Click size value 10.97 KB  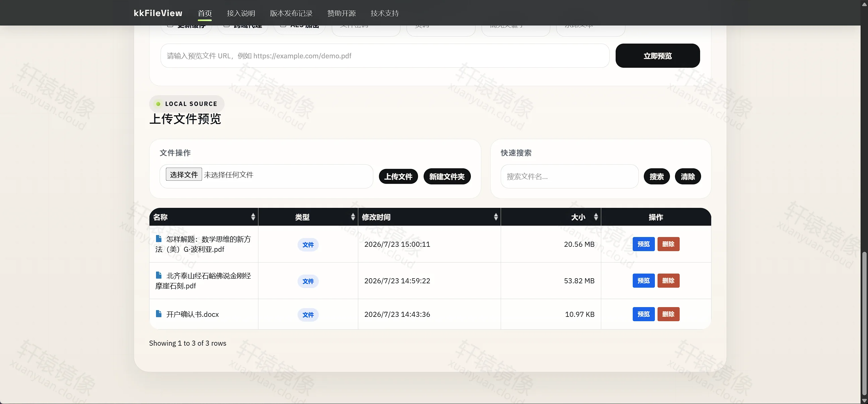(x=579, y=314)
